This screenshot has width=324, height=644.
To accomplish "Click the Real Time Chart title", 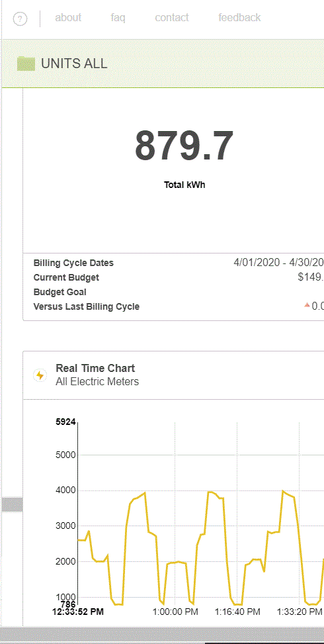I will click(x=95, y=368).
